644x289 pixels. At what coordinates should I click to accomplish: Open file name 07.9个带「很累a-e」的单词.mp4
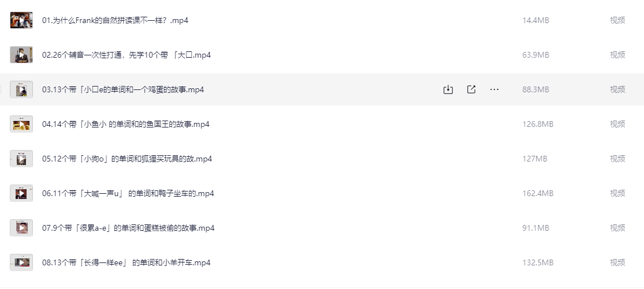128,228
